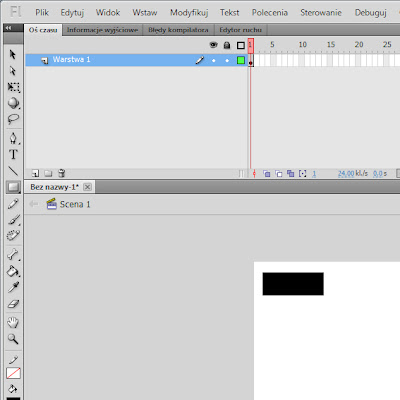Image resolution: width=400 pixels, height=400 pixels.
Task: Collapse the tools panel double arrow
Action: click(8, 28)
